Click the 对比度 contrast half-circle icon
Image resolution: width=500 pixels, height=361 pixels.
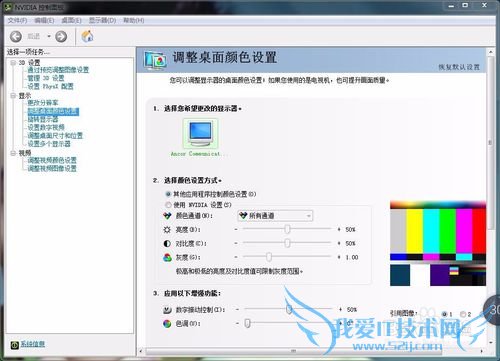tap(167, 244)
